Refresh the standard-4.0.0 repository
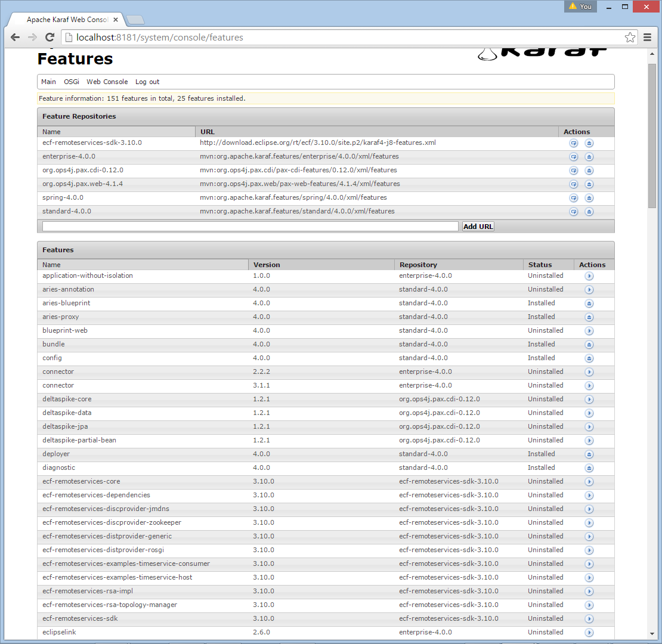662x644 pixels. pos(573,212)
